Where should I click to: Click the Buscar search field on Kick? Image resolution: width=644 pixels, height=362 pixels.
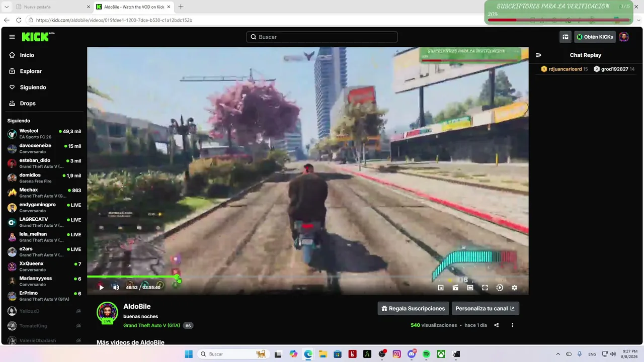(322, 37)
